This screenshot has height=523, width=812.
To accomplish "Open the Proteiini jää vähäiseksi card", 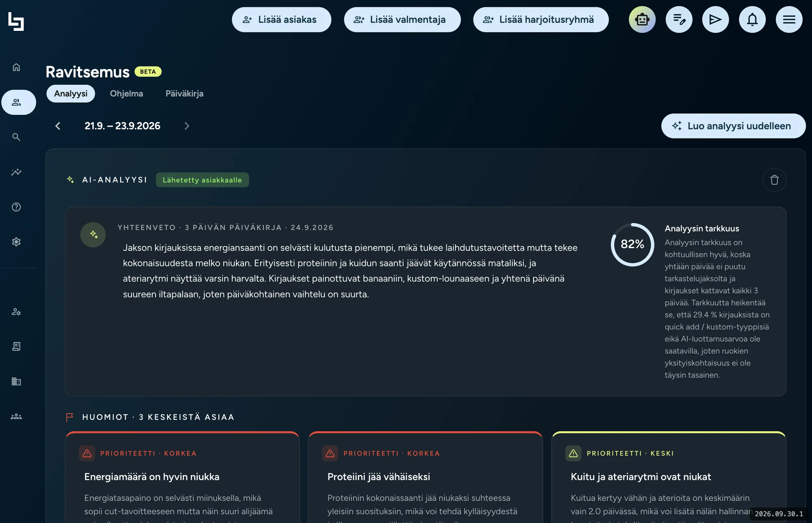I will (425, 478).
